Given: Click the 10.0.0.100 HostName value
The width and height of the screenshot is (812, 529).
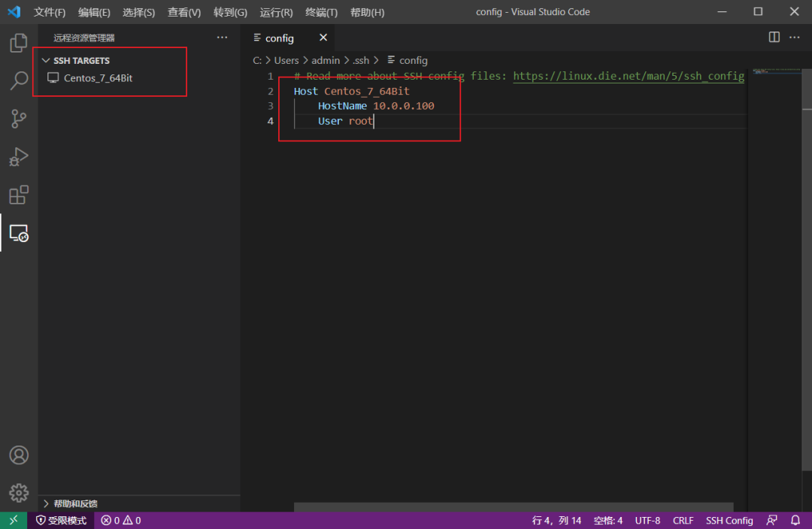Looking at the screenshot, I should [404, 106].
